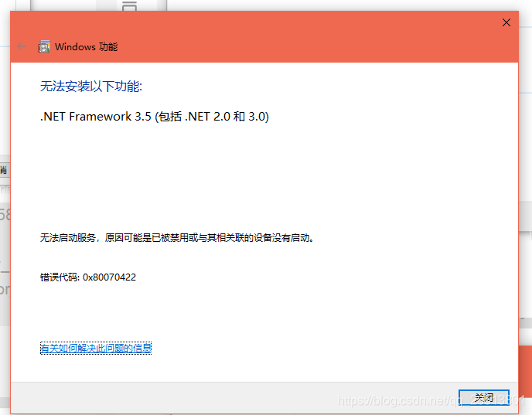
Task: Open the 有关如何解决此问题的信息 link
Action: [x=96, y=349]
